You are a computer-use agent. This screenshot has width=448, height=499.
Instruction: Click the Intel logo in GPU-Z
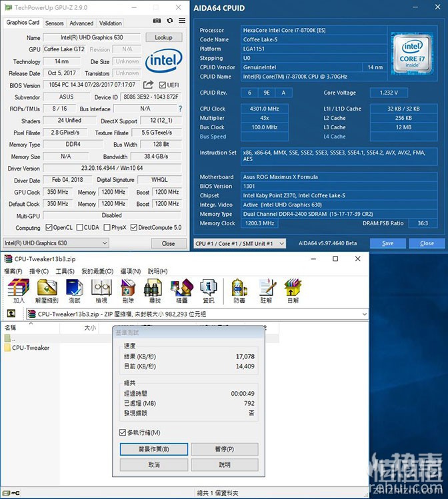pos(163,60)
